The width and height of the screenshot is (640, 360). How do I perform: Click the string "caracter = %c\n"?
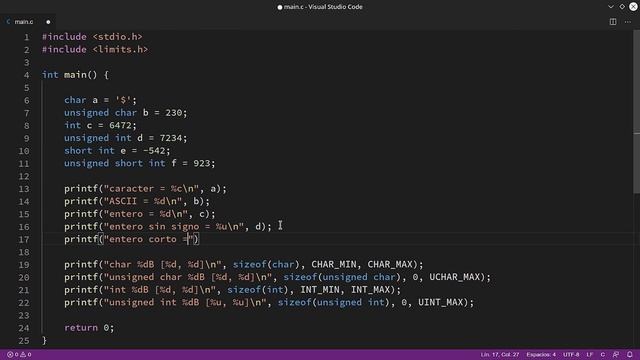[x=151, y=189]
